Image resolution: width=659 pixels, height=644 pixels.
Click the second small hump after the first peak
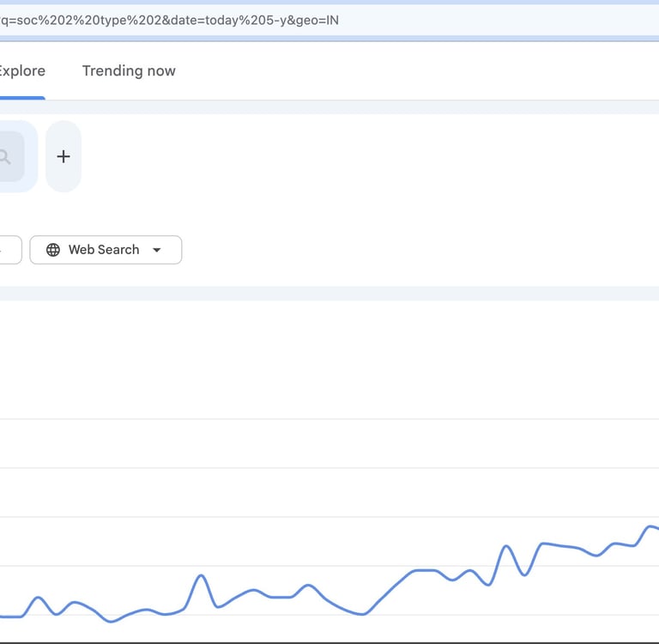pyautogui.click(x=75, y=603)
